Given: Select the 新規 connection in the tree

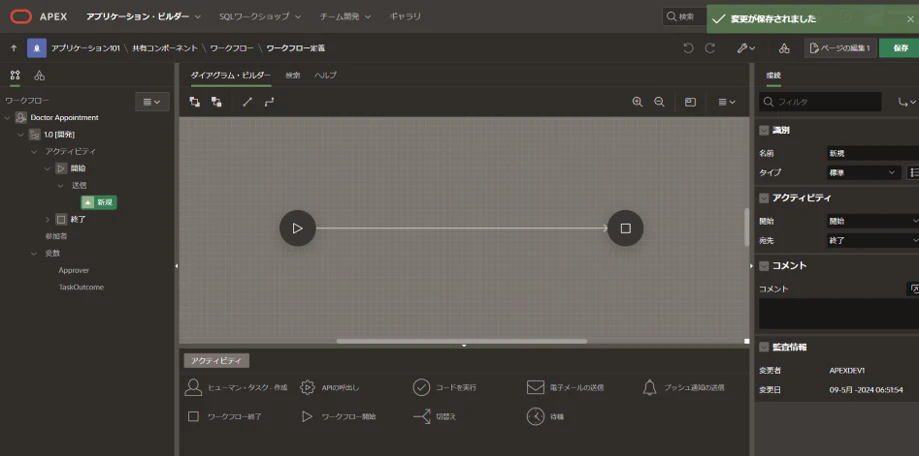Looking at the screenshot, I should 98,202.
